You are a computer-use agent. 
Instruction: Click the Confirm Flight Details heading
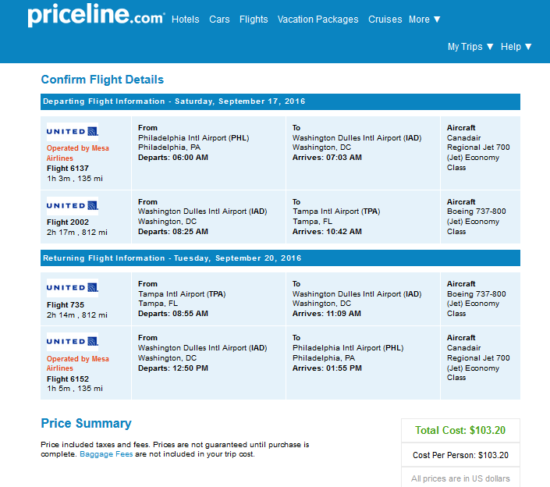[x=102, y=80]
